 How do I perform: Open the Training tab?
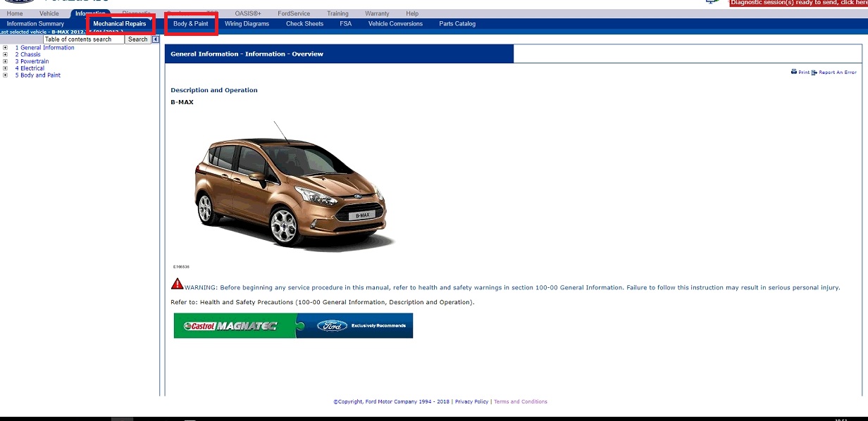338,13
